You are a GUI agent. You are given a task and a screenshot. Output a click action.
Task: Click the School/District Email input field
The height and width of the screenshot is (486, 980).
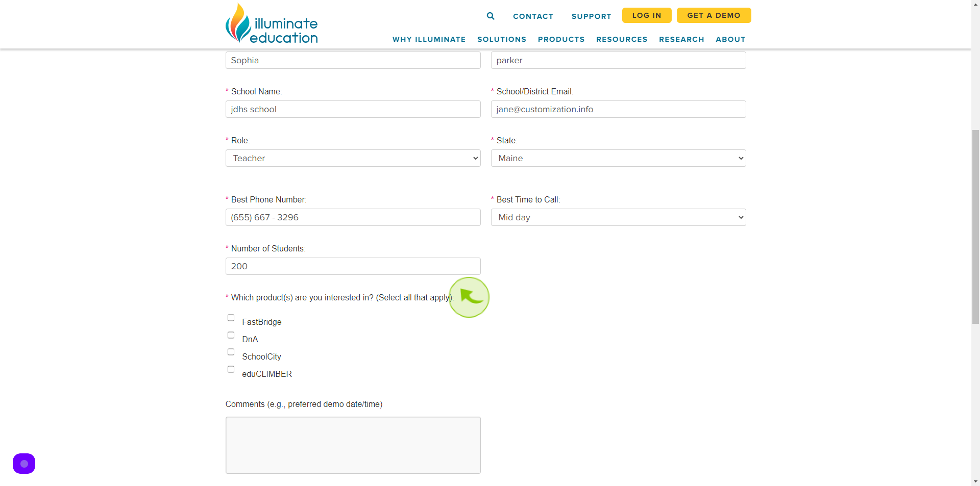619,109
